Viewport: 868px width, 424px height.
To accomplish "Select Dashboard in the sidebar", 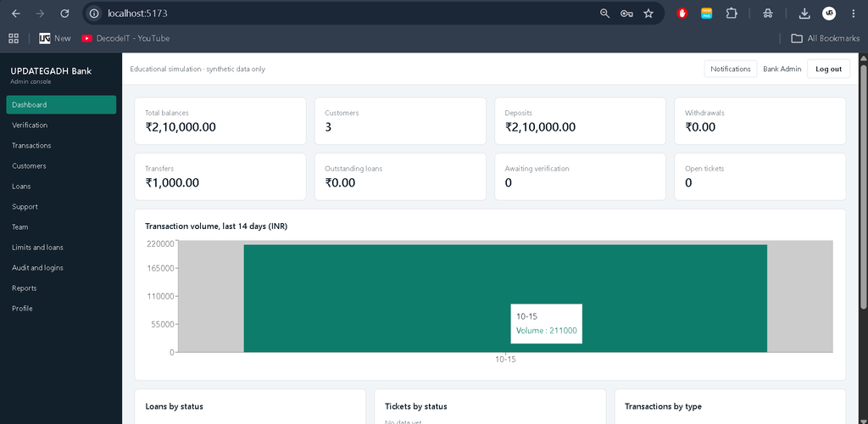I will coord(61,104).
